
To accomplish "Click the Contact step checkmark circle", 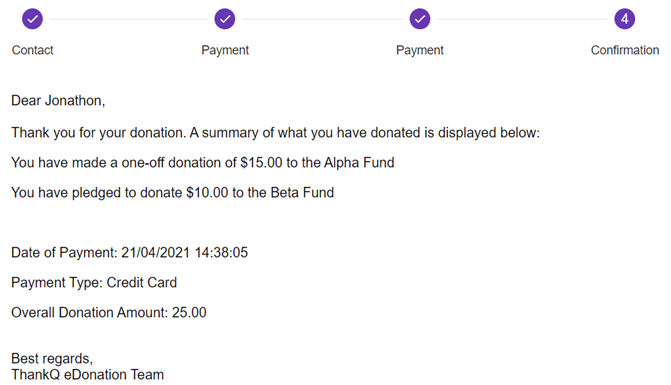I will point(33,19).
